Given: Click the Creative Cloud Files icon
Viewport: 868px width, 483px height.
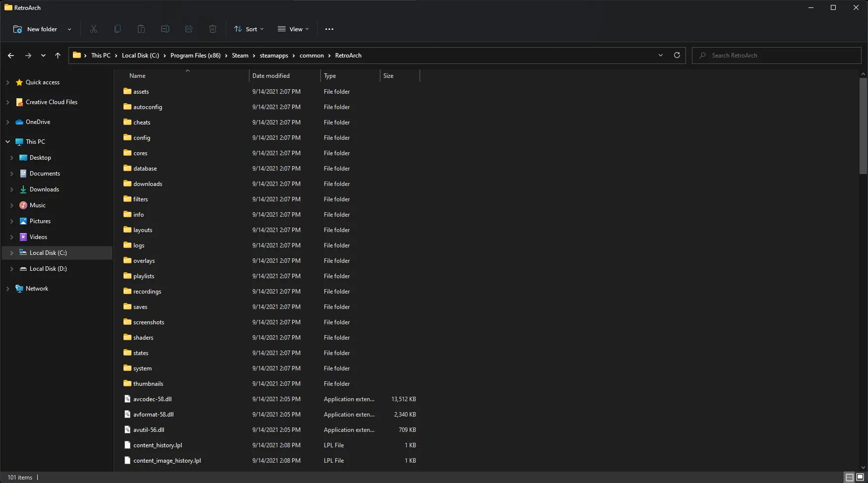Looking at the screenshot, I should tap(19, 102).
